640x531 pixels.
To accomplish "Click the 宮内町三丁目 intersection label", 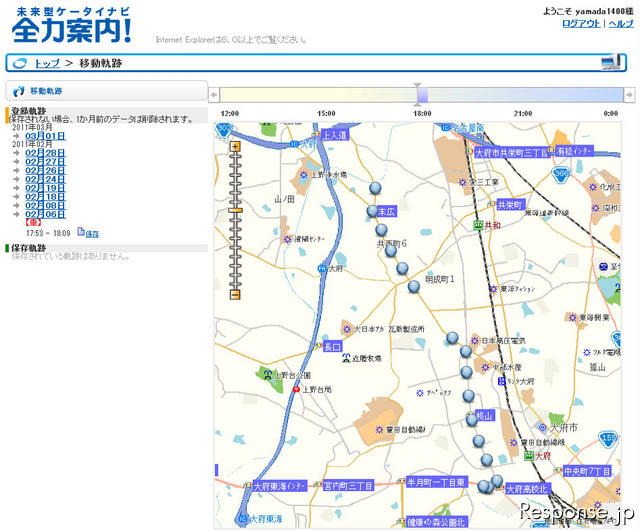I will 348,486.
